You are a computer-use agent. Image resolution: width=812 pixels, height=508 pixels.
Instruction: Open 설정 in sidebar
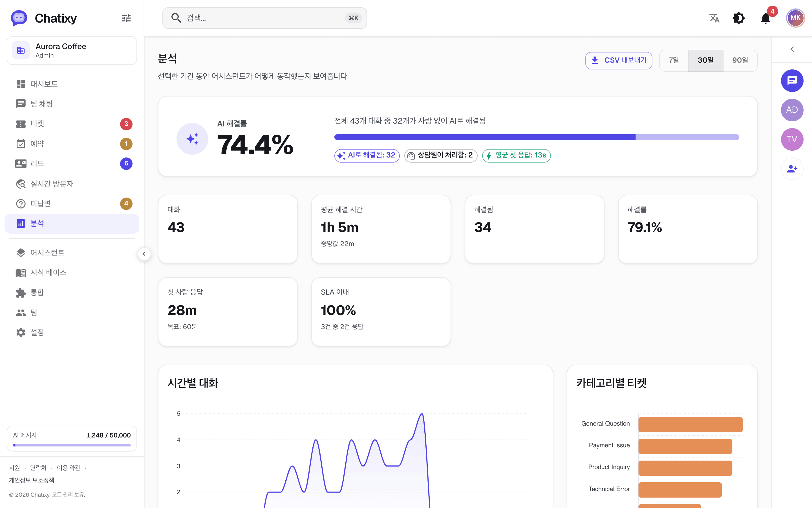tap(72, 332)
